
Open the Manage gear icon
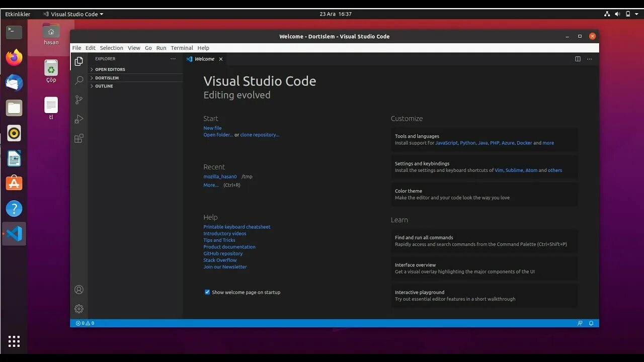click(79, 309)
